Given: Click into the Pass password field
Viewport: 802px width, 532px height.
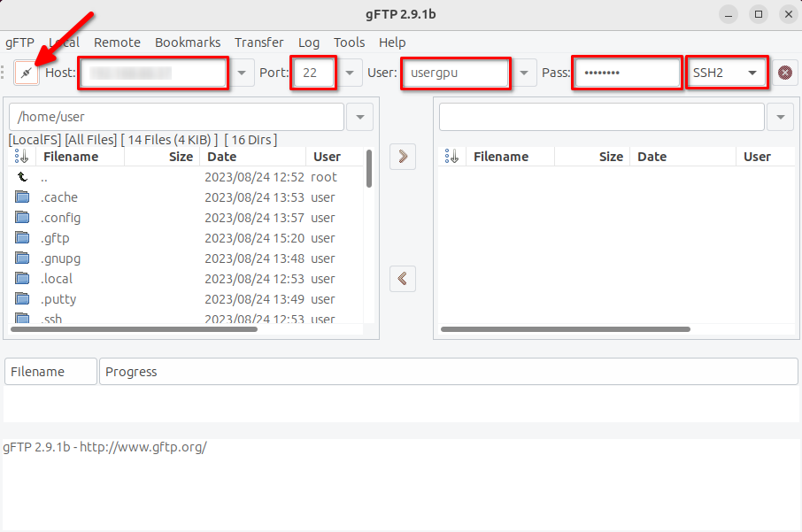Looking at the screenshot, I should coord(627,73).
